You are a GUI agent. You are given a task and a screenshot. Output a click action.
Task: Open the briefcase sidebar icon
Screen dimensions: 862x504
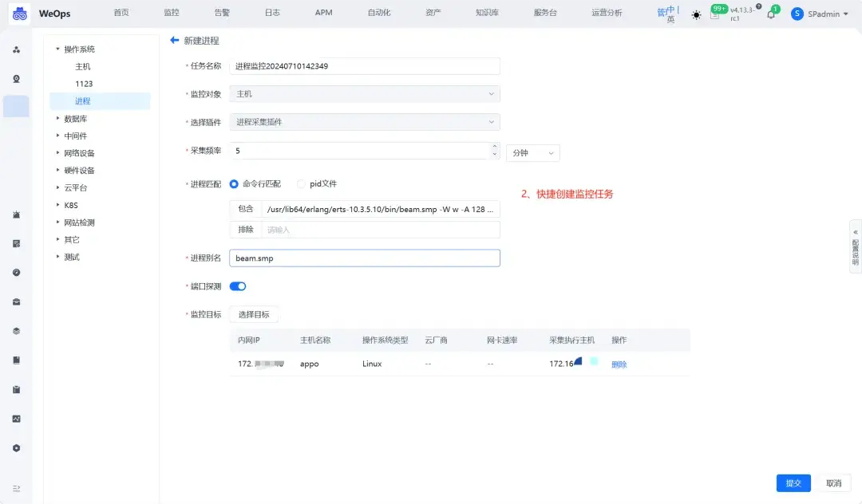click(x=17, y=301)
